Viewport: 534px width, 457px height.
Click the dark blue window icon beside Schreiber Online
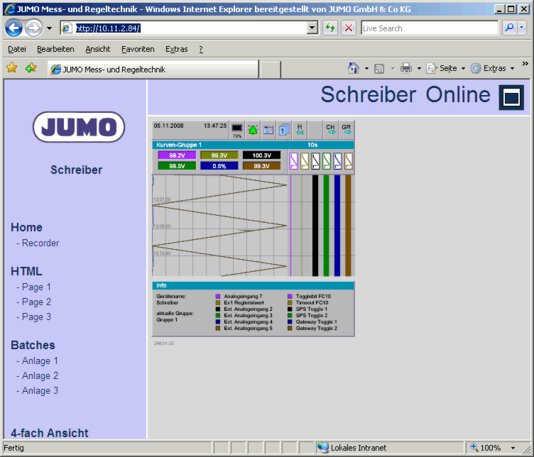(x=511, y=97)
